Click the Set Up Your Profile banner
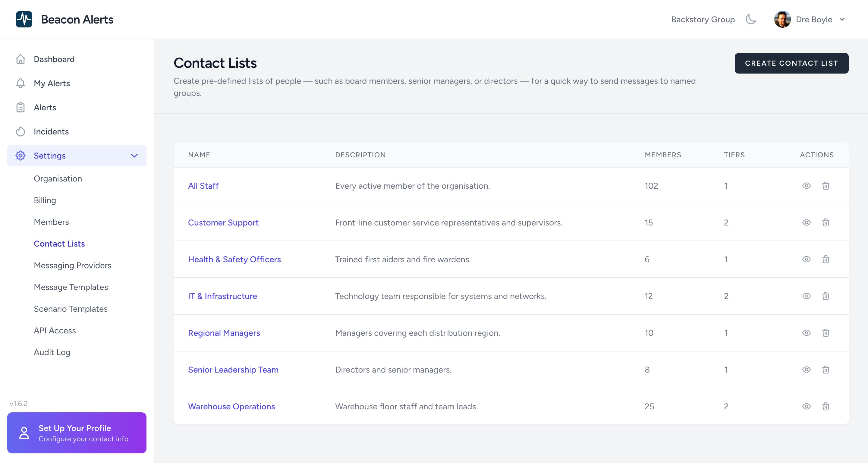The image size is (868, 463). [x=77, y=433]
